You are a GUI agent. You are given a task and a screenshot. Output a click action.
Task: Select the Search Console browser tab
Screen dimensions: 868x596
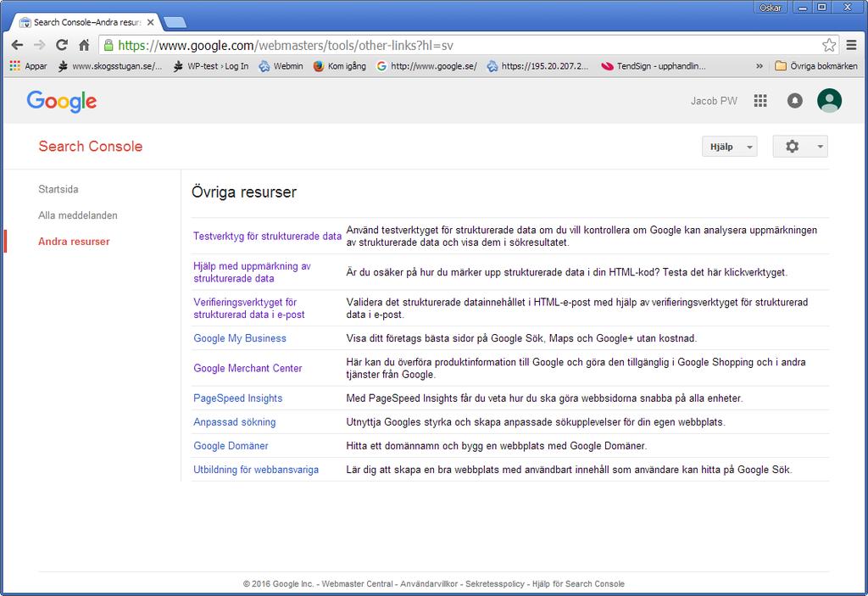pos(87,22)
